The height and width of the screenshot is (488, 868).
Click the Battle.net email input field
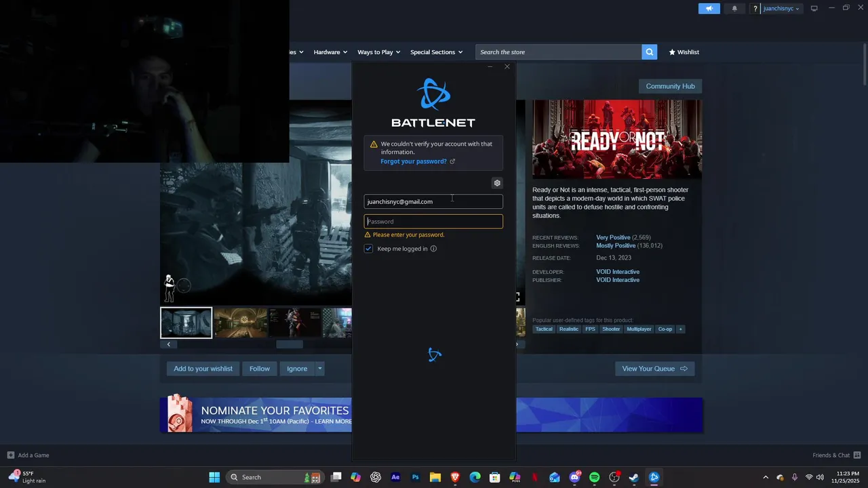(433, 201)
